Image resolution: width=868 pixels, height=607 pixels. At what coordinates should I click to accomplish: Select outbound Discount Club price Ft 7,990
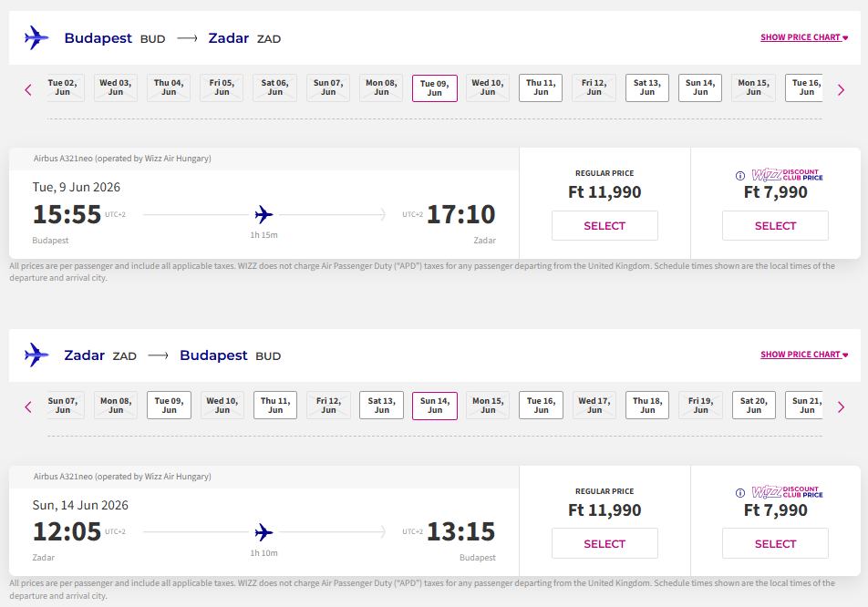pos(775,226)
